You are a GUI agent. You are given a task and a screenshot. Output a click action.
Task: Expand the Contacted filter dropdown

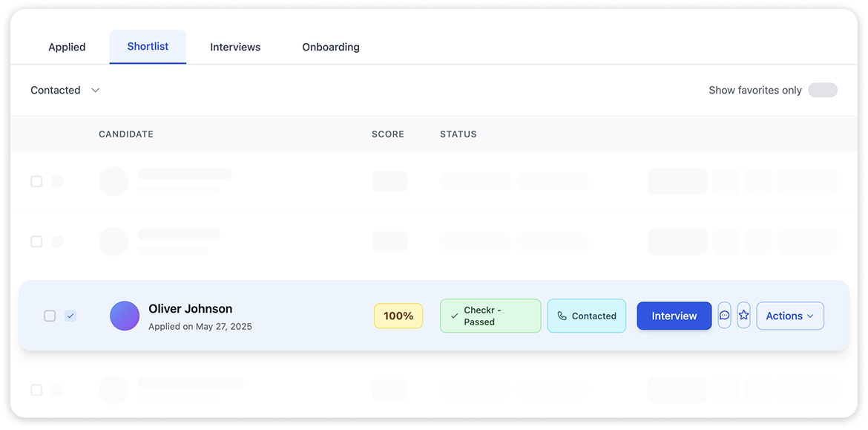(65, 90)
